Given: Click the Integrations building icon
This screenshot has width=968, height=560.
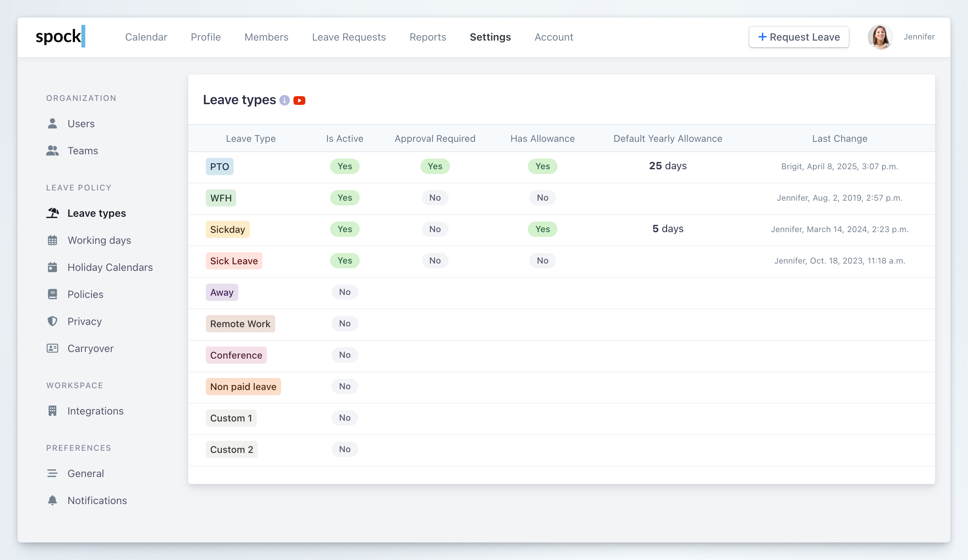Looking at the screenshot, I should (52, 410).
